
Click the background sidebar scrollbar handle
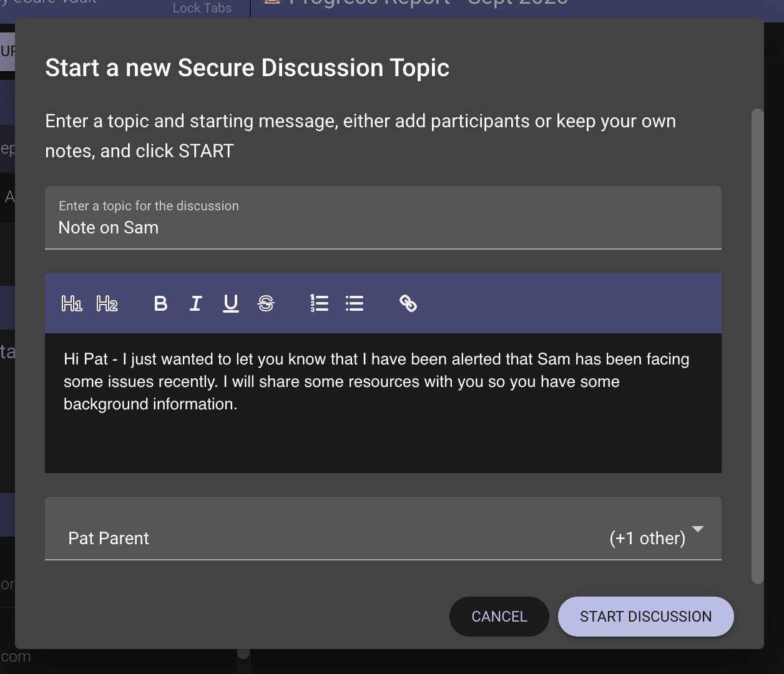click(x=243, y=653)
